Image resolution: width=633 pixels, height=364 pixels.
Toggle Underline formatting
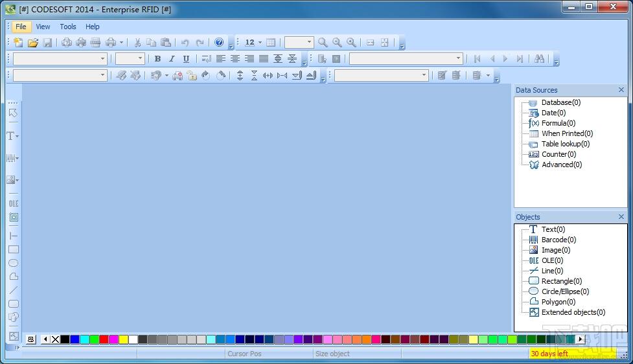186,59
